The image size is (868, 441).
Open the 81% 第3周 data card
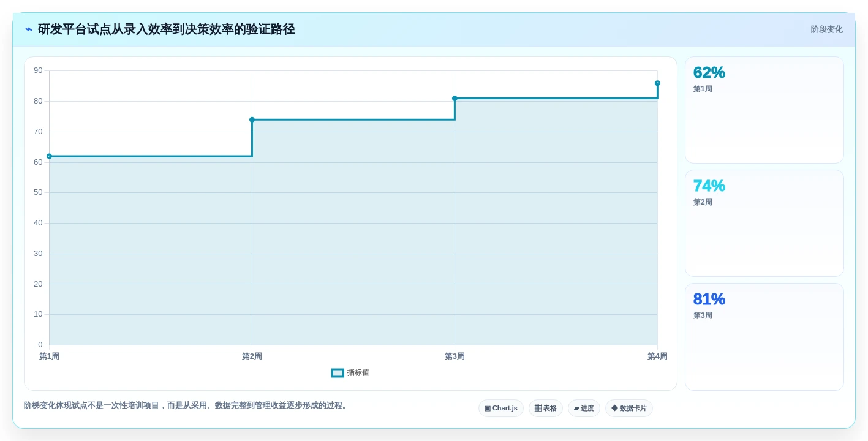764,337
